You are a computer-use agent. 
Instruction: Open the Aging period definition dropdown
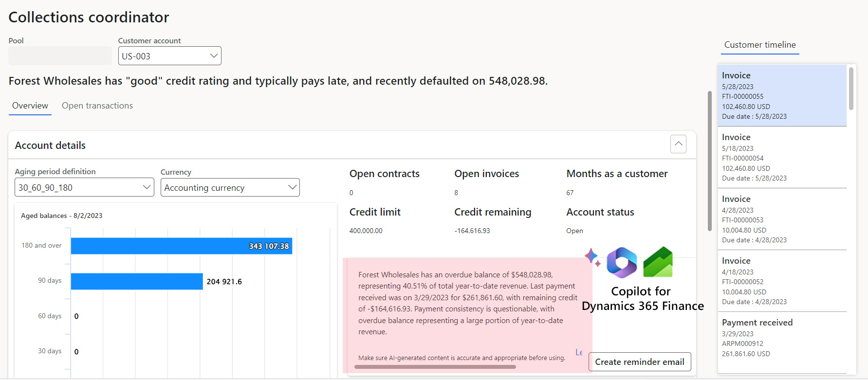click(84, 187)
